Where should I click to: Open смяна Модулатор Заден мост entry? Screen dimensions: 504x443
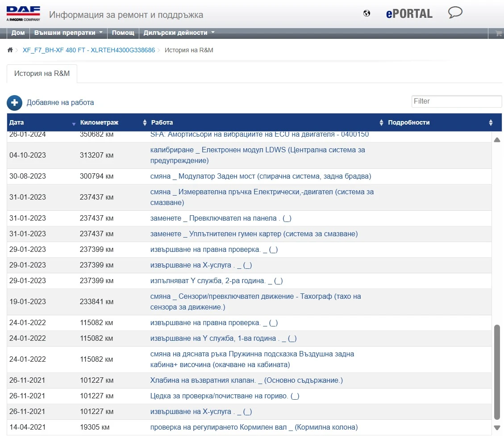coord(261,176)
